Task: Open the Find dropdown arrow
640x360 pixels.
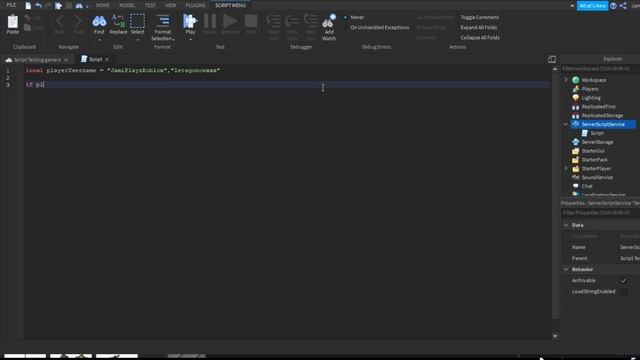Action: [x=99, y=40]
